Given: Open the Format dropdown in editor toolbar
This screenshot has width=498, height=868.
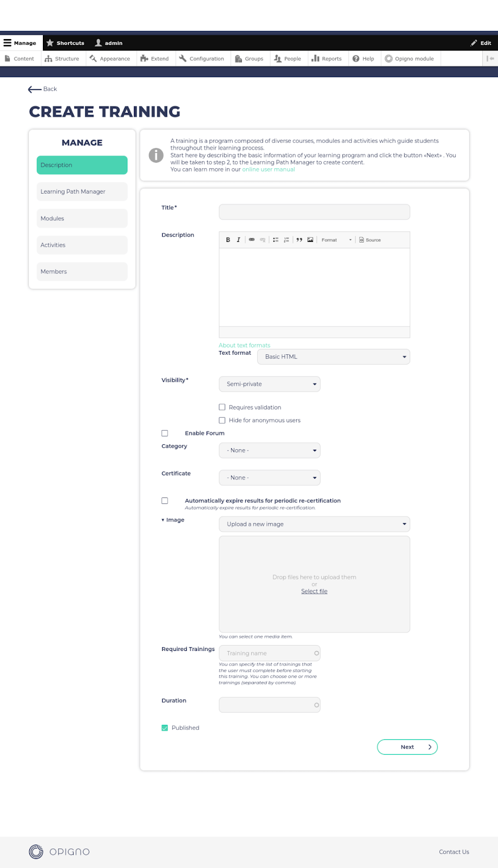Looking at the screenshot, I should (336, 240).
